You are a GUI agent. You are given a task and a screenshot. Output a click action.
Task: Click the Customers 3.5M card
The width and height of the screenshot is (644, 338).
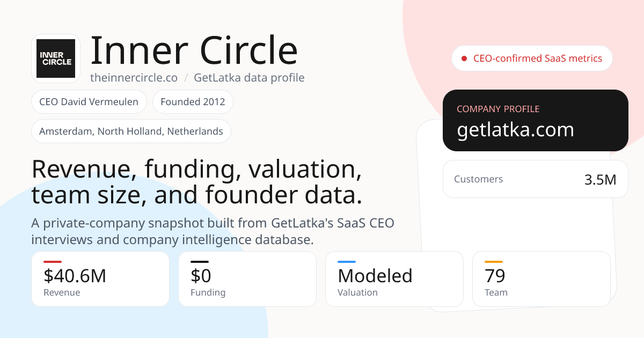(x=536, y=179)
